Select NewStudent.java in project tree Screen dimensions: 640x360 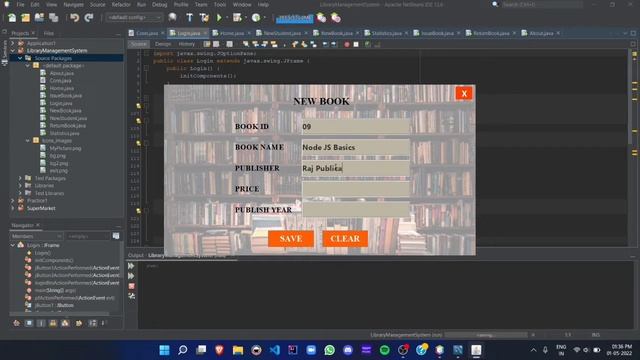coord(68,118)
